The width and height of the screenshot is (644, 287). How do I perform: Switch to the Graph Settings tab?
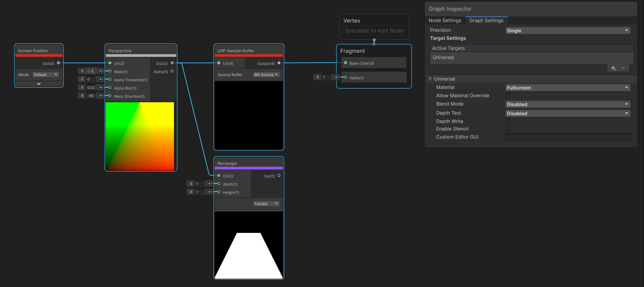click(x=486, y=20)
